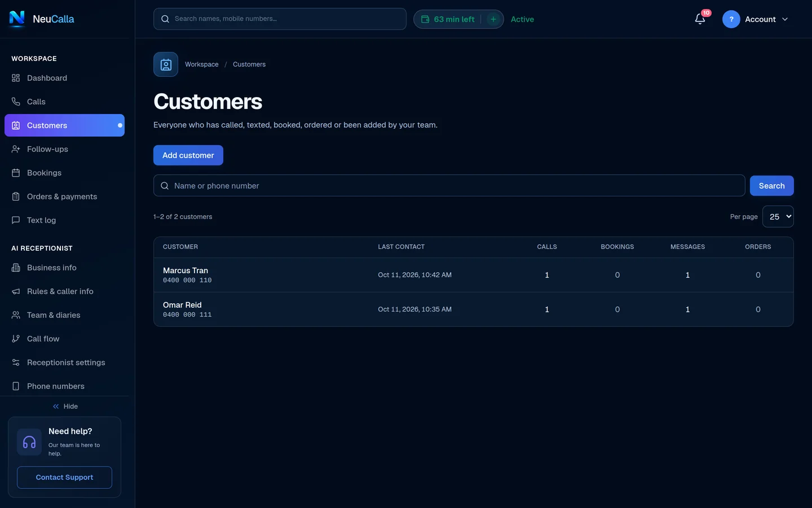Click the Add customer button
Image resolution: width=812 pixels, height=508 pixels.
(188, 155)
